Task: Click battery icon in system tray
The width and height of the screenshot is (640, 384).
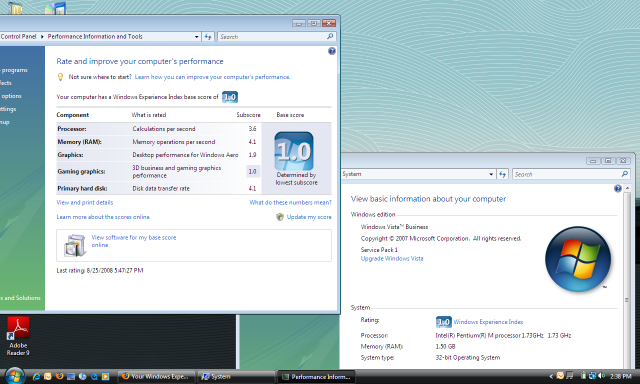Action: pos(583,376)
